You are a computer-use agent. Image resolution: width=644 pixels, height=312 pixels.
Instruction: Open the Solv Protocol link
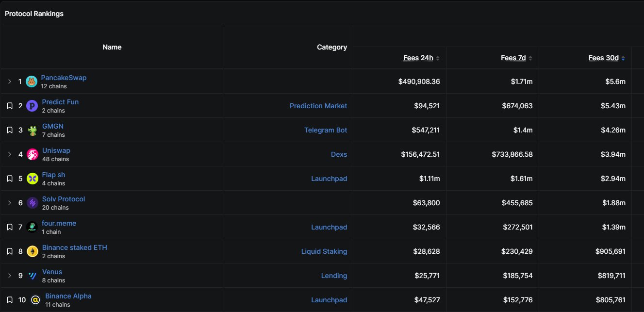[x=64, y=199]
